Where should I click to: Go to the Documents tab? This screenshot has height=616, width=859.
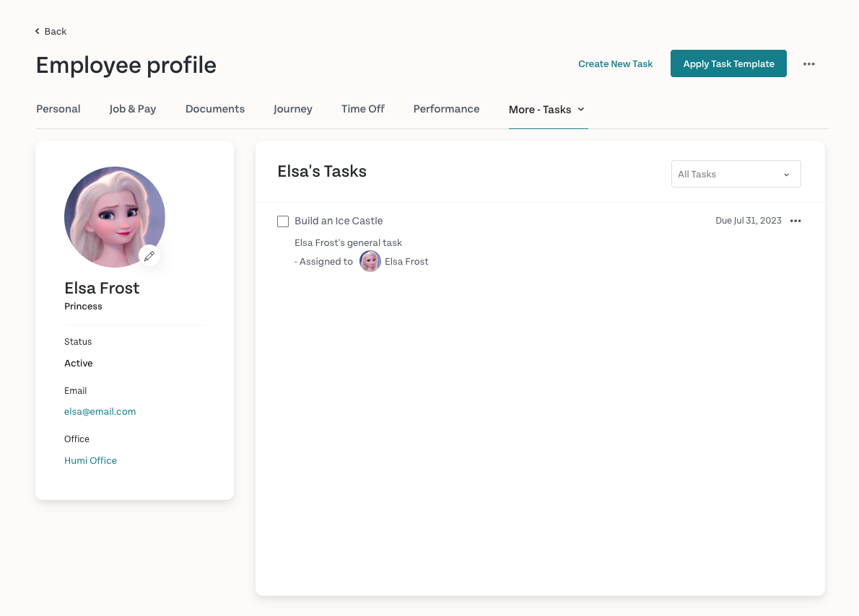215,109
